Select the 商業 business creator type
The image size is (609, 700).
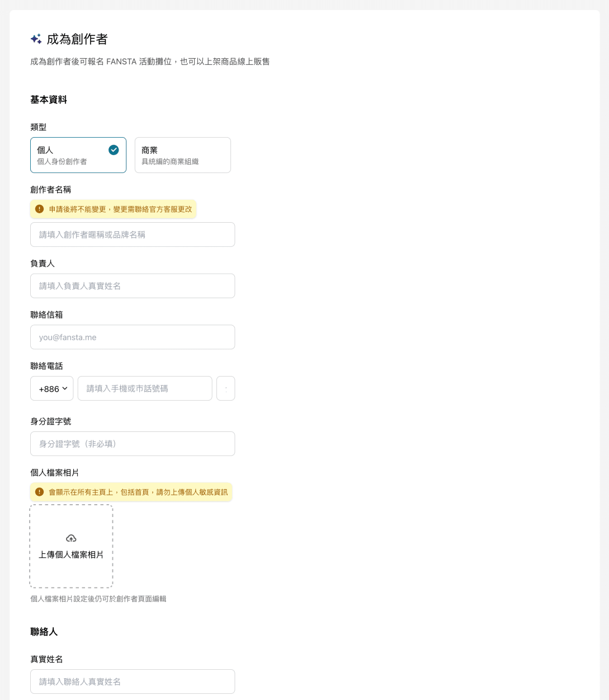[x=182, y=155]
